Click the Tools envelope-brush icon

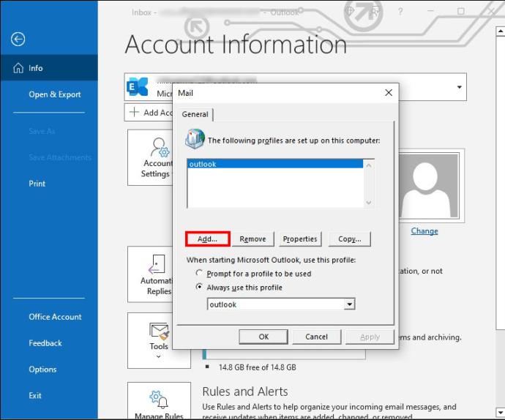tap(159, 331)
